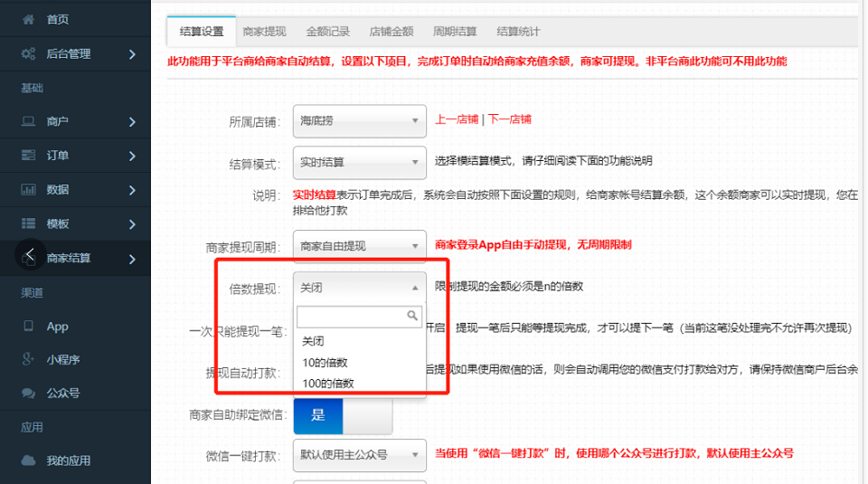Click the home icon beside 首页
The width and height of the screenshot is (868, 484).
click(28, 19)
